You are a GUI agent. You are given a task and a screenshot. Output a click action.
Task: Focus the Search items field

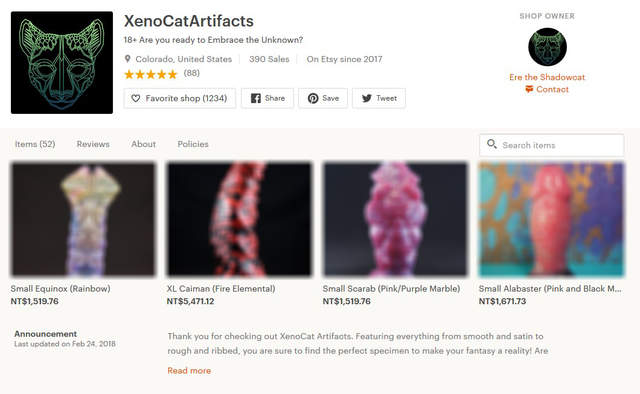(x=551, y=145)
